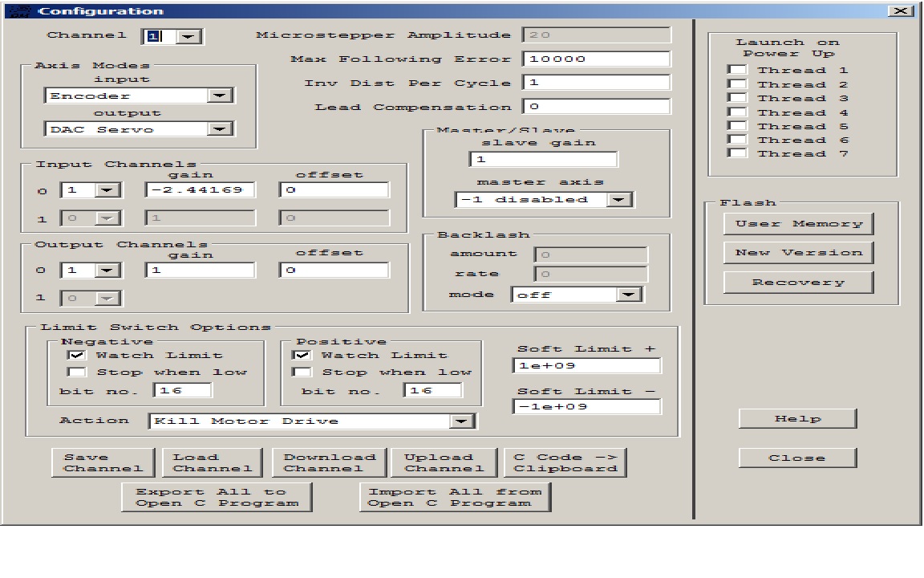
Task: Enable Positive Stop when low option
Action: point(302,372)
